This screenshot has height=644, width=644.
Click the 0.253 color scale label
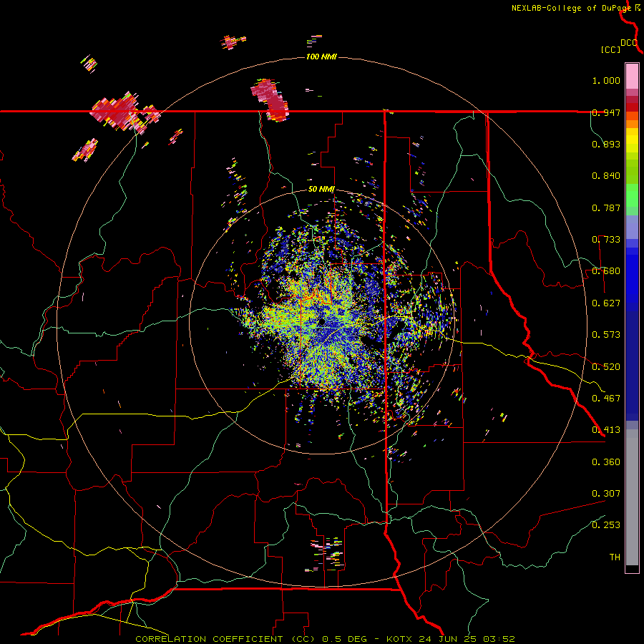point(606,525)
